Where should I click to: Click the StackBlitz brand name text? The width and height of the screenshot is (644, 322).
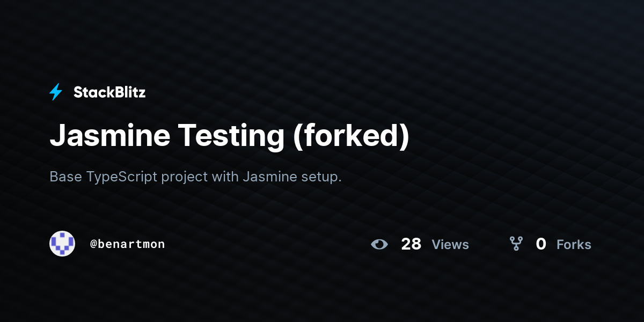[x=109, y=92]
